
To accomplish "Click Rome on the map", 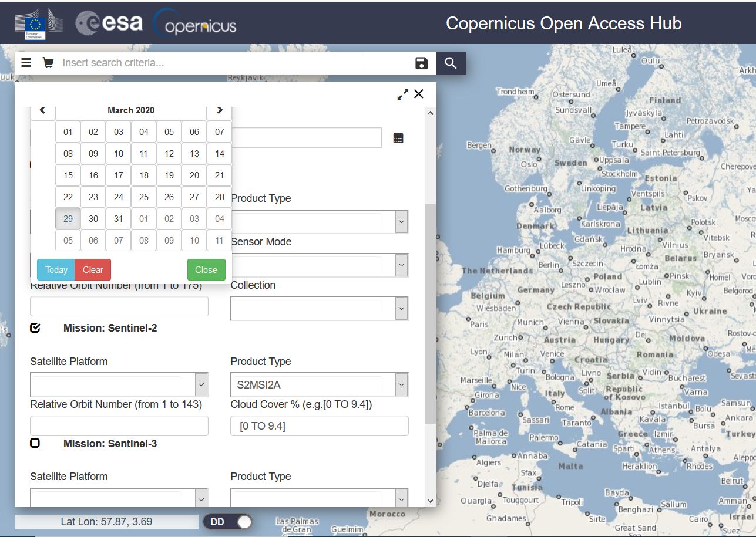I will [x=565, y=407].
